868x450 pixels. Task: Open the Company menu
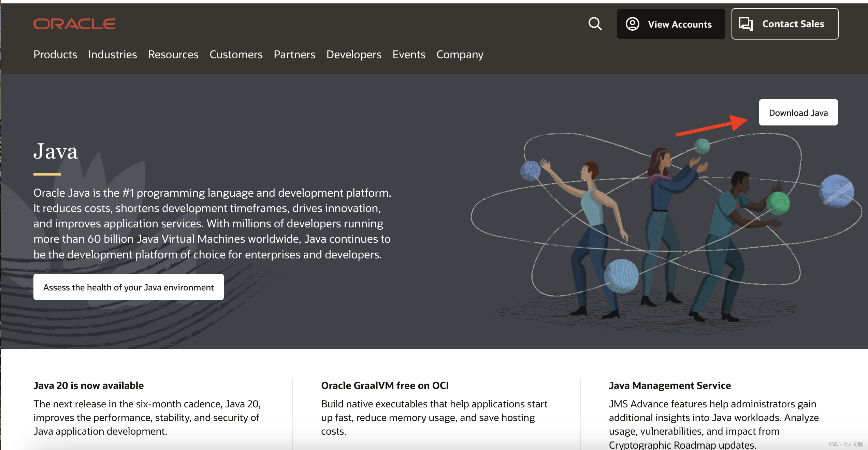460,55
